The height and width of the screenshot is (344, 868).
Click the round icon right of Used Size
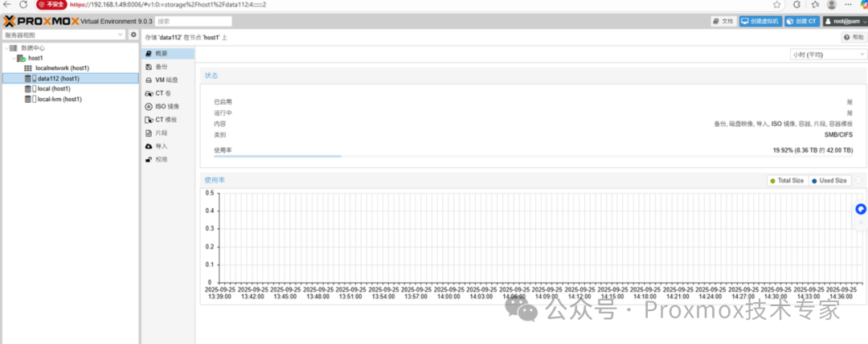(858, 181)
